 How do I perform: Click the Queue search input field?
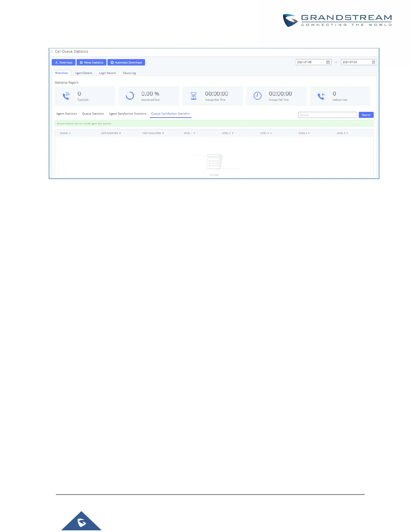(327, 115)
